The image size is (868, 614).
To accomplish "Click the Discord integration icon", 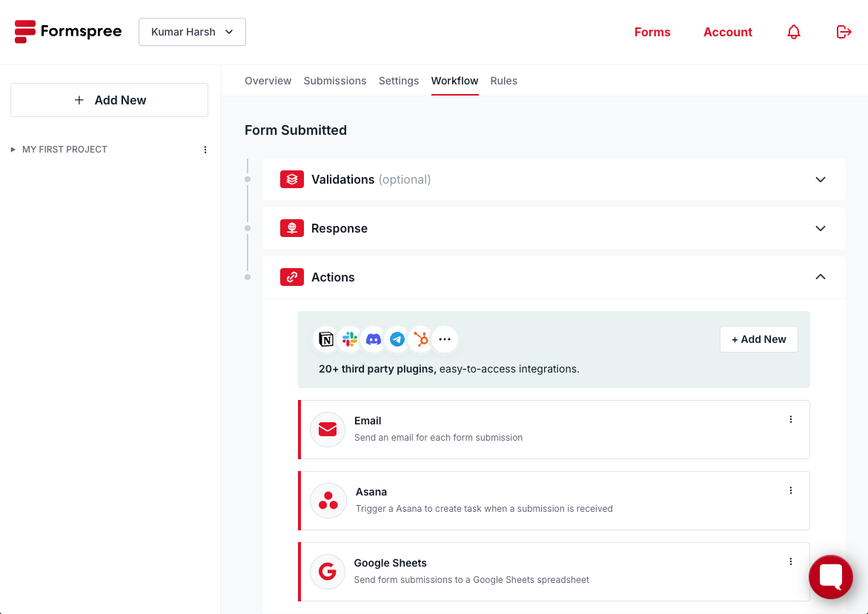I will click(x=374, y=339).
